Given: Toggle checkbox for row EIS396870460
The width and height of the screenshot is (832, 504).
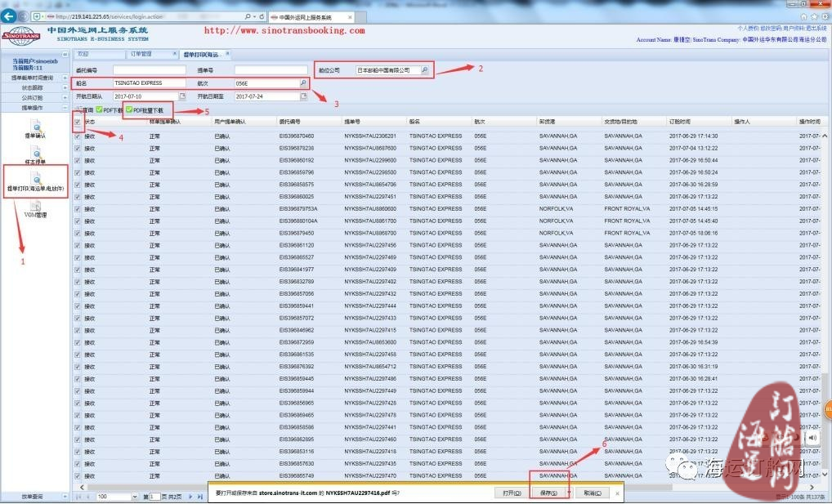Looking at the screenshot, I should (x=78, y=136).
